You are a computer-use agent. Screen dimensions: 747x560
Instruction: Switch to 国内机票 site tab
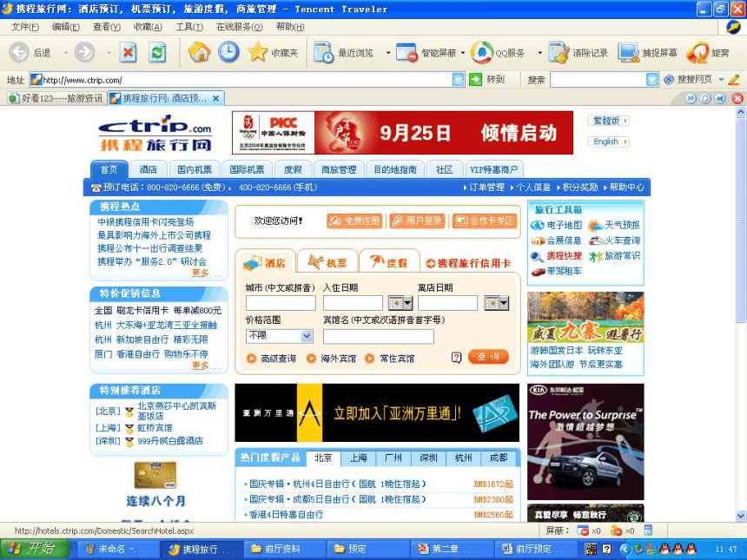[195, 169]
